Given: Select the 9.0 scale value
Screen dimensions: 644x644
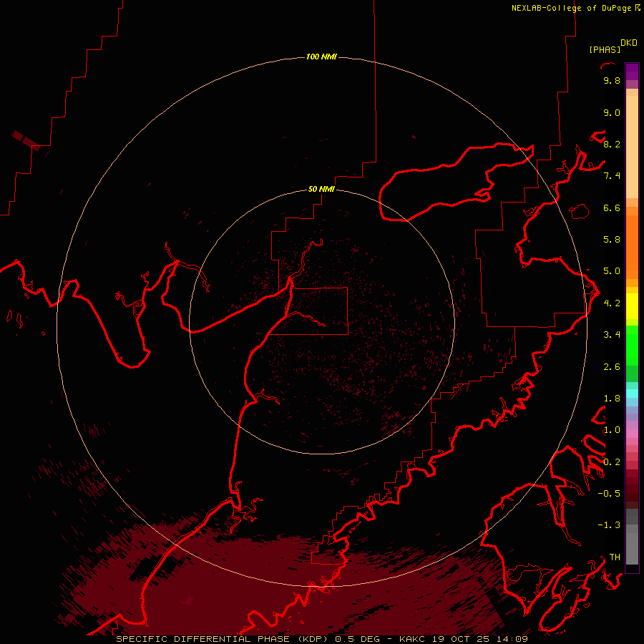Looking at the screenshot, I should 612,112.
